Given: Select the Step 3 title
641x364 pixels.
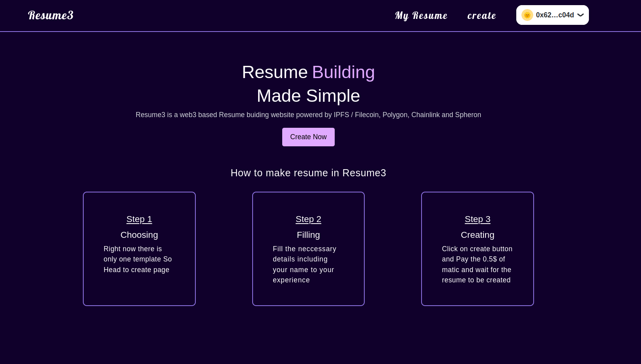Looking at the screenshot, I should (x=478, y=219).
